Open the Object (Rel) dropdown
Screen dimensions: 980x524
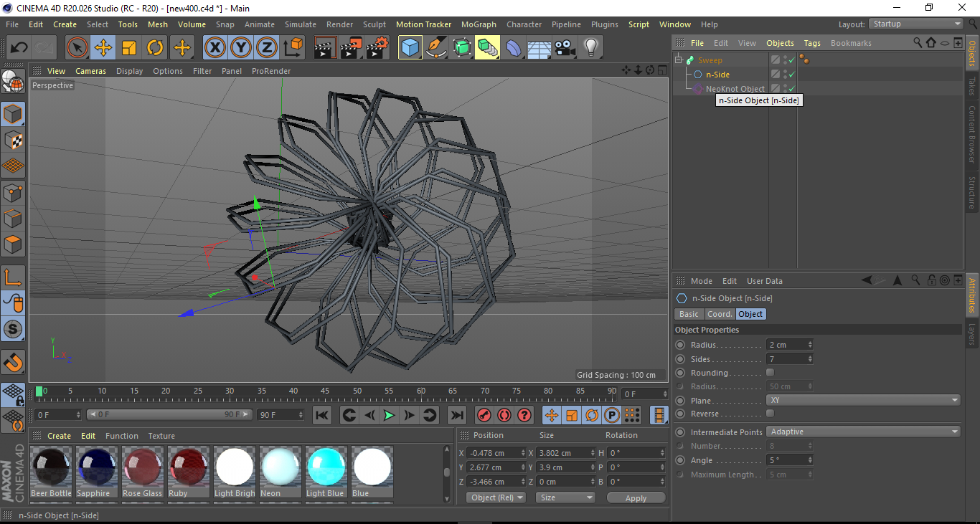[496, 497]
